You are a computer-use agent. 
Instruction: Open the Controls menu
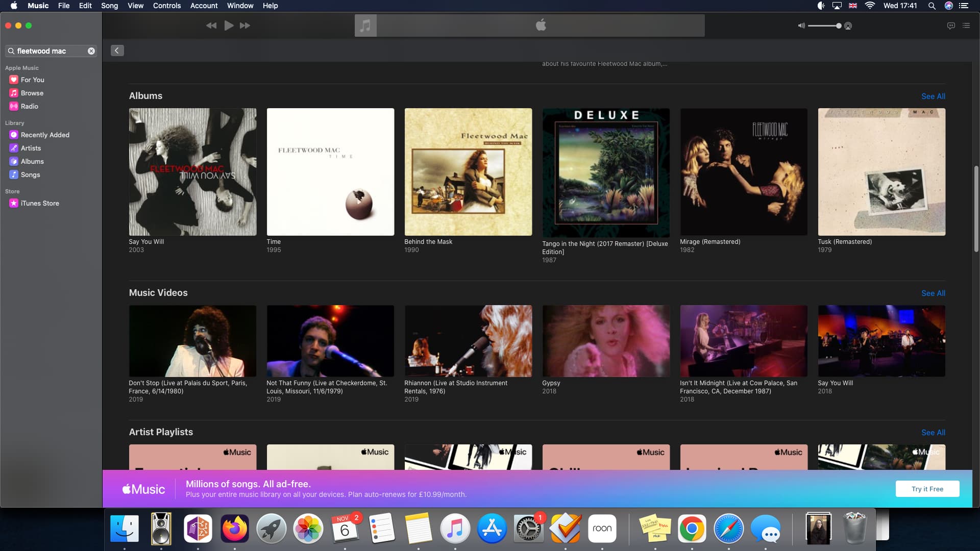[x=167, y=6]
